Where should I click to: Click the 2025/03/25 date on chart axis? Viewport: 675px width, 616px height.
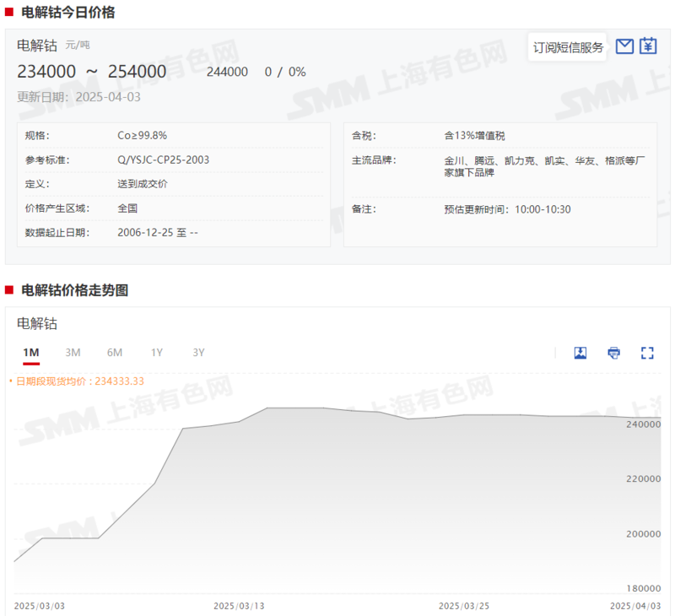pyautogui.click(x=464, y=606)
